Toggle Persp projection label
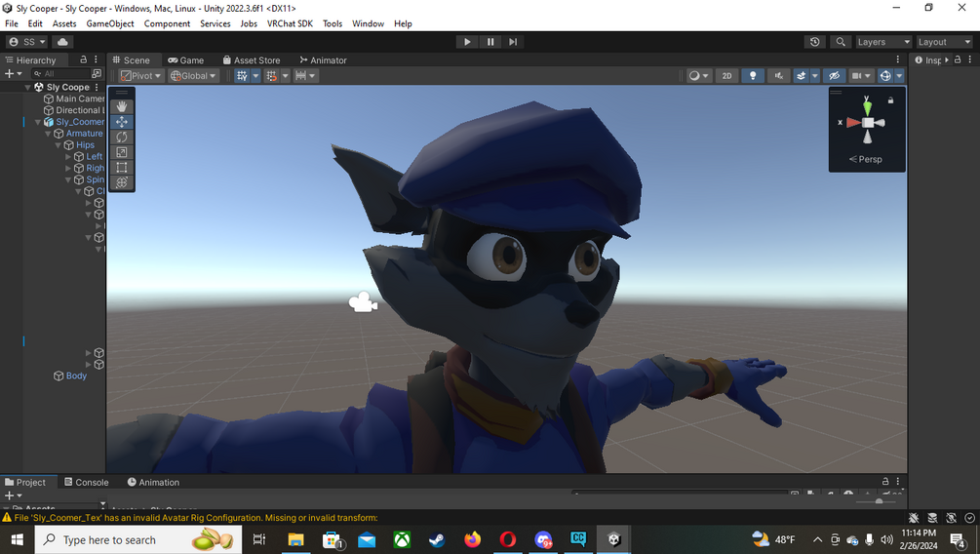This screenshot has height=554, width=980. coord(866,159)
